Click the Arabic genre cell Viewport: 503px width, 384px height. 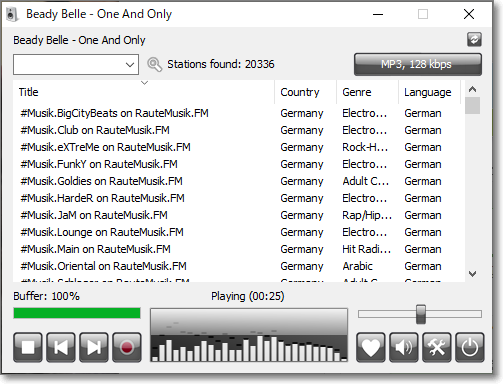coord(357,266)
